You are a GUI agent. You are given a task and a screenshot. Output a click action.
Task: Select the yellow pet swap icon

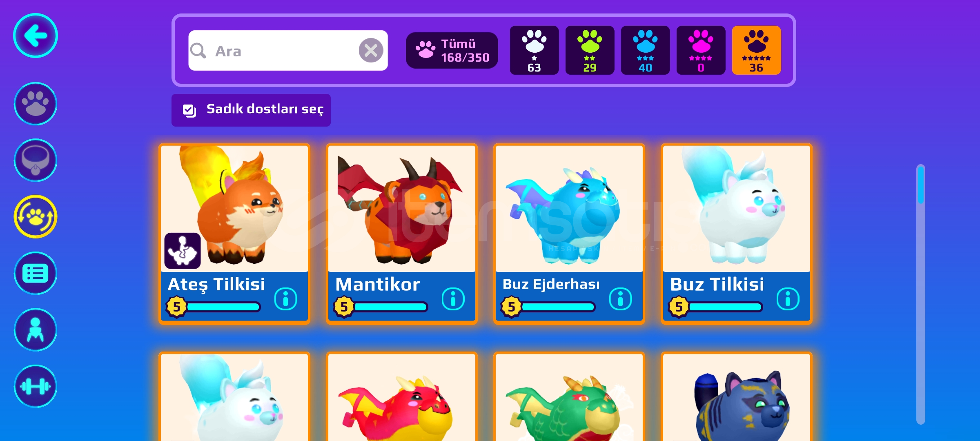[x=36, y=217]
